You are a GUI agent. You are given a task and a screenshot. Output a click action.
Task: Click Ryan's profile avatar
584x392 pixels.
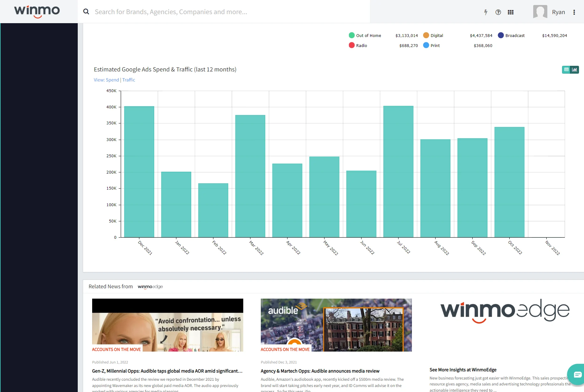click(x=540, y=12)
